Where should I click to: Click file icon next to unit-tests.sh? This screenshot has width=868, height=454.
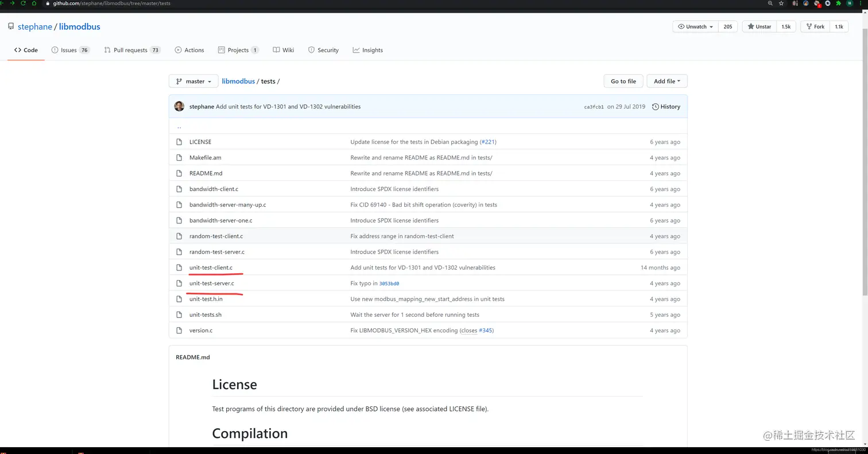pos(179,315)
